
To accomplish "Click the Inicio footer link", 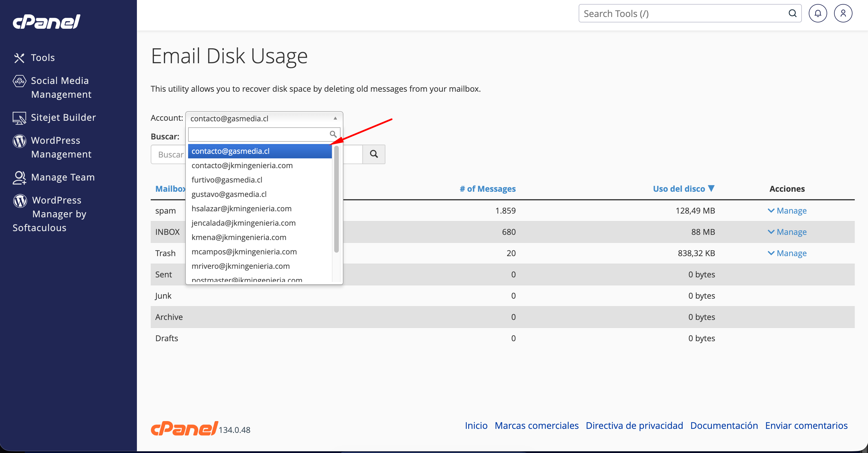I will pos(476,426).
